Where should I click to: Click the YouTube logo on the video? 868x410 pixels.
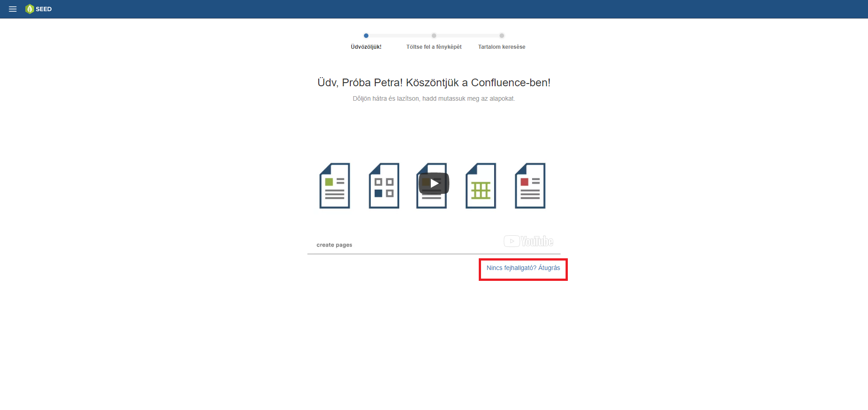[x=528, y=241]
